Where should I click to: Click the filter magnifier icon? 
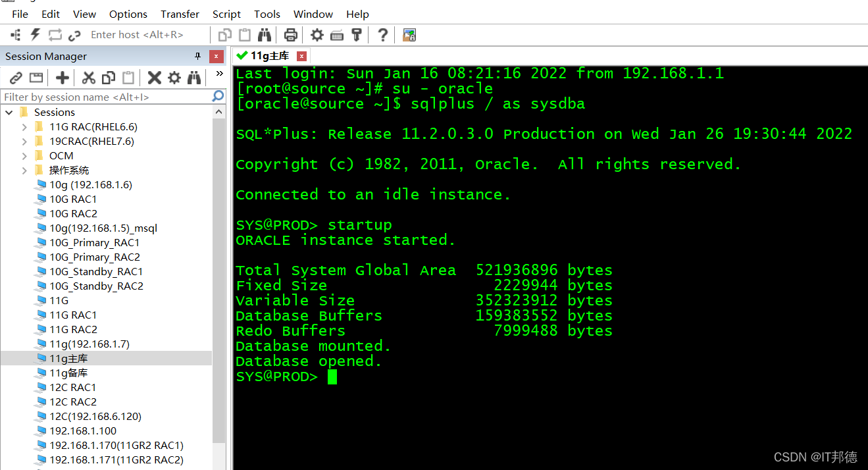tap(218, 97)
